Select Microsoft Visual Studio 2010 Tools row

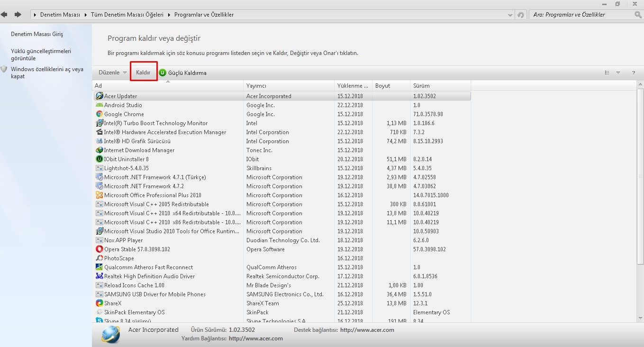coord(282,231)
